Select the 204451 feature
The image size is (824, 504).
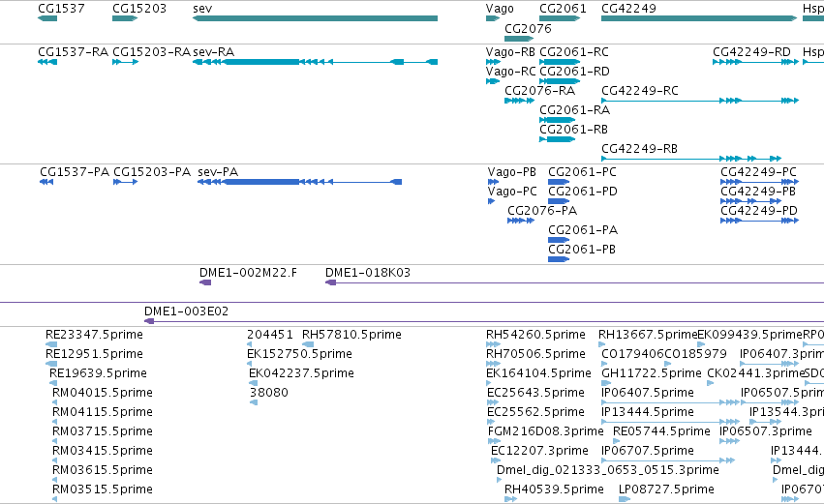click(249, 345)
